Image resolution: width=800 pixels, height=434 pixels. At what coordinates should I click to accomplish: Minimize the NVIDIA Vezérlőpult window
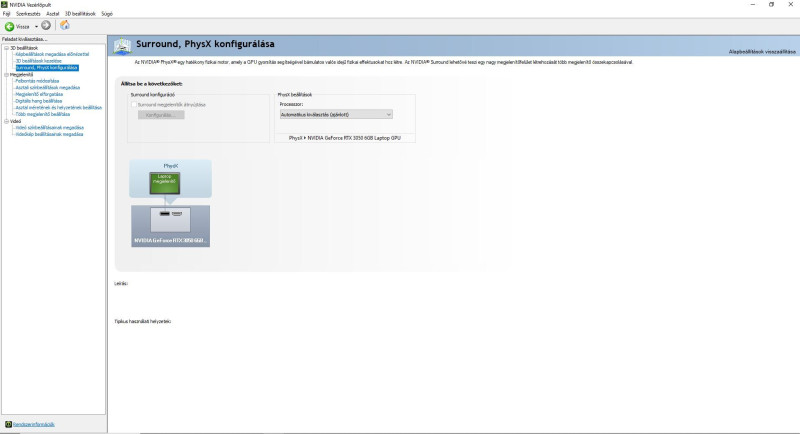pos(753,5)
